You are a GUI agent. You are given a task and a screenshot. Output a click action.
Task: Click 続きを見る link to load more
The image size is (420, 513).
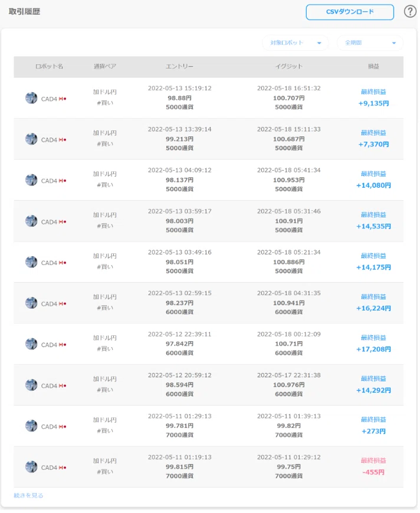28,496
